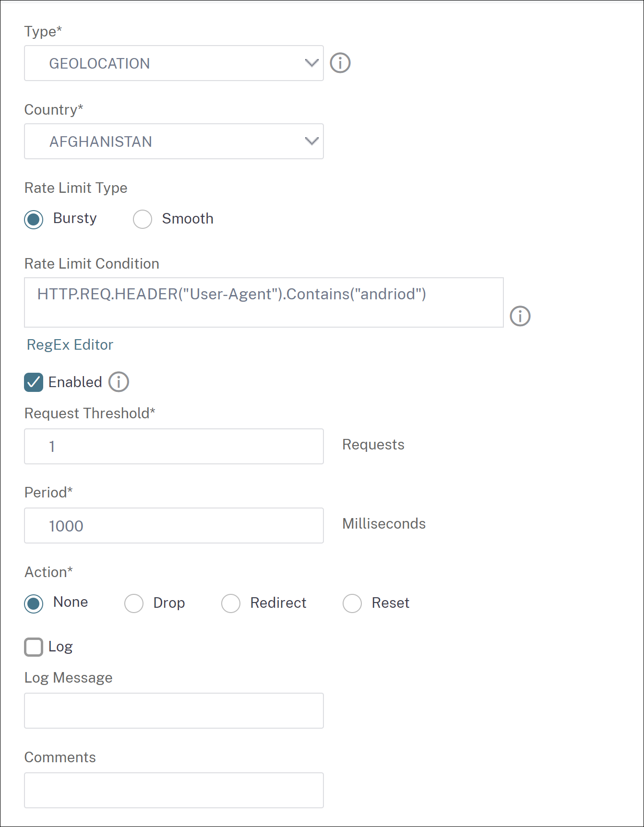This screenshot has height=827, width=644.
Task: Click the Comments text field
Action: 174,791
